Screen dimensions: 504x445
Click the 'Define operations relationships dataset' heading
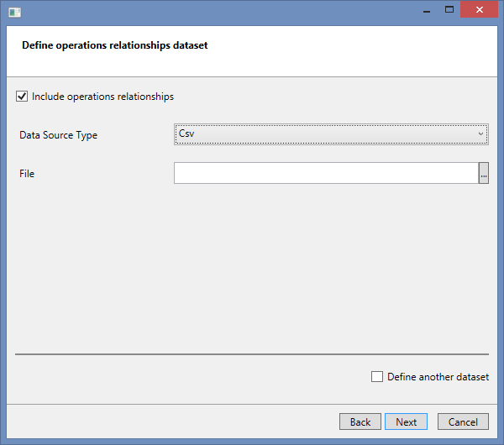(114, 45)
